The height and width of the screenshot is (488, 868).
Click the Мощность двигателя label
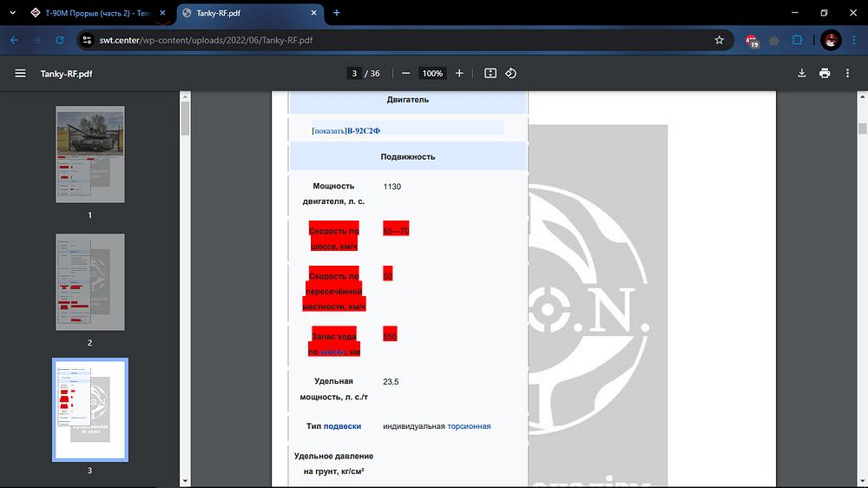(x=334, y=194)
